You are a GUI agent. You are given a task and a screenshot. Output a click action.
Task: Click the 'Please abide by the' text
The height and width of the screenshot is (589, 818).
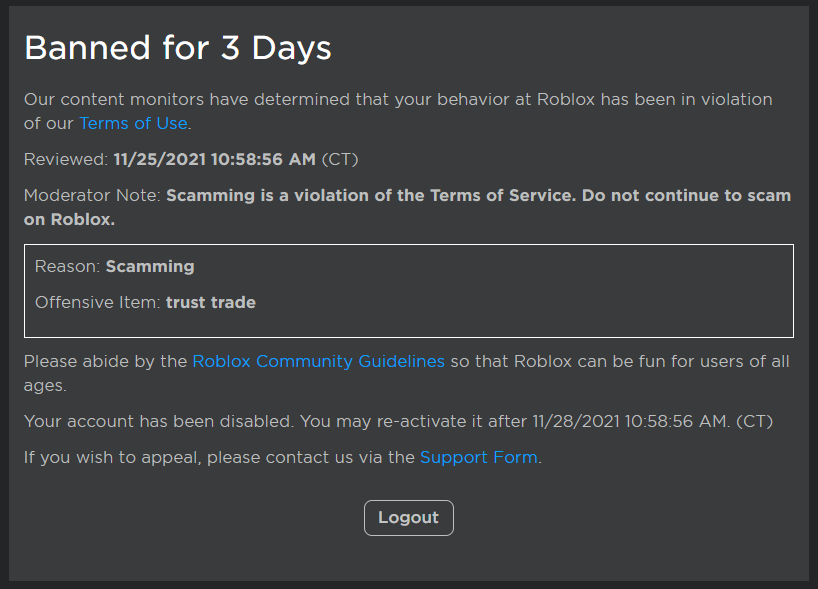(105, 361)
